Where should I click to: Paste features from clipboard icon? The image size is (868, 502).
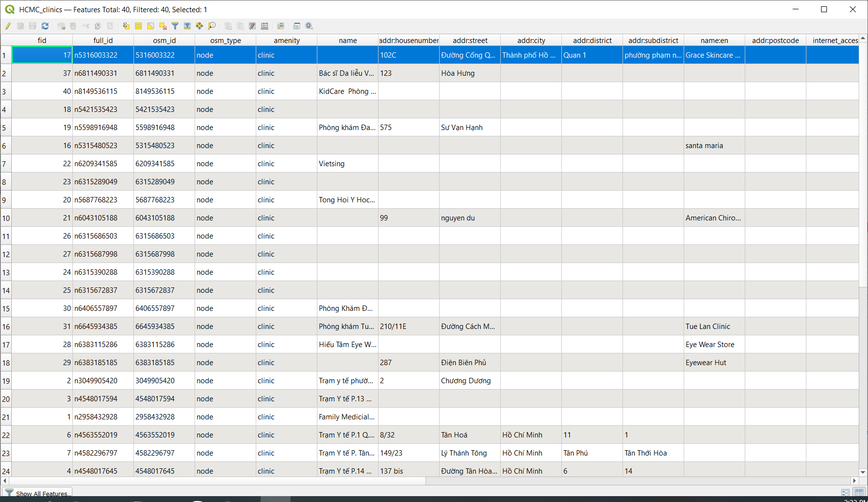click(x=110, y=26)
